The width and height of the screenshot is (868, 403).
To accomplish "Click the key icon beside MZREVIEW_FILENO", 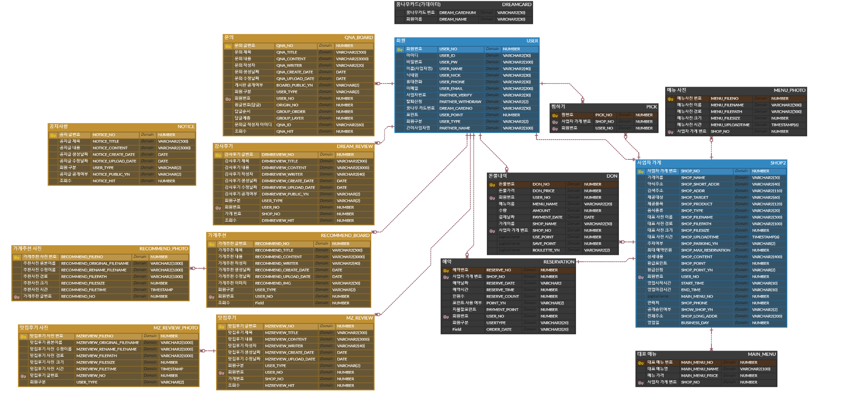I will coord(23,337).
